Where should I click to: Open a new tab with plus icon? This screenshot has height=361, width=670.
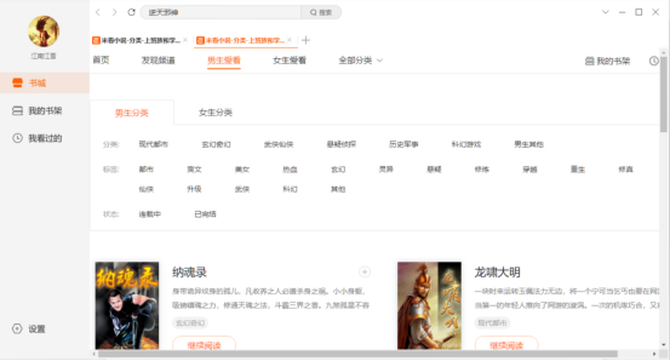click(x=306, y=40)
